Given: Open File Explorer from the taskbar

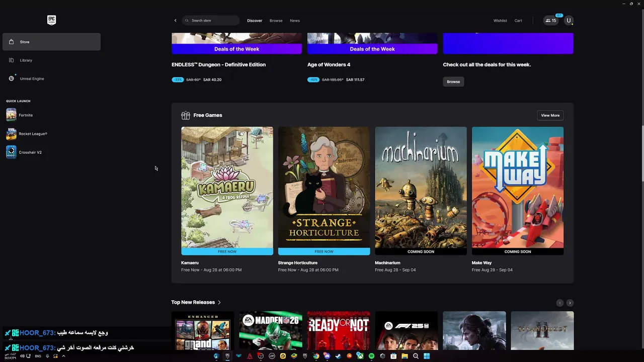Looking at the screenshot, I should pyautogui.click(x=405, y=356).
